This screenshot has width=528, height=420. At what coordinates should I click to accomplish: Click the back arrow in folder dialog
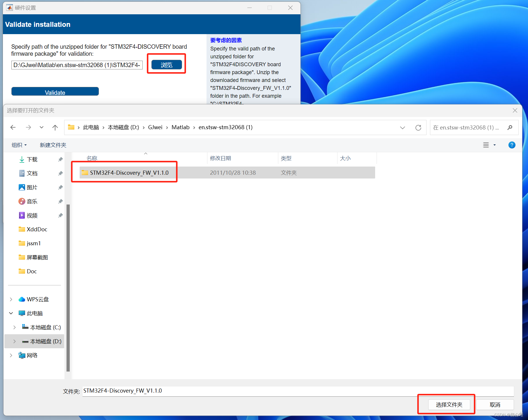(x=13, y=127)
